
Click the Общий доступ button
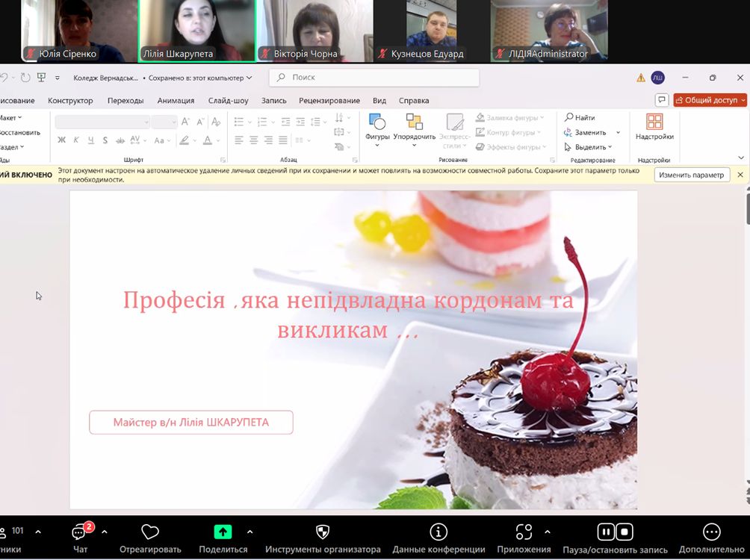(710, 100)
